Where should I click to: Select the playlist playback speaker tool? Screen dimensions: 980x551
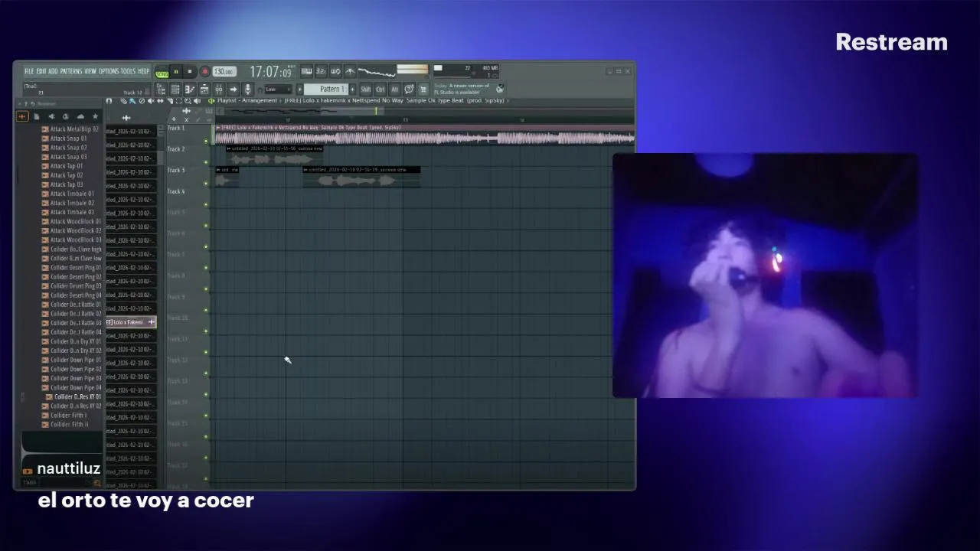point(197,101)
